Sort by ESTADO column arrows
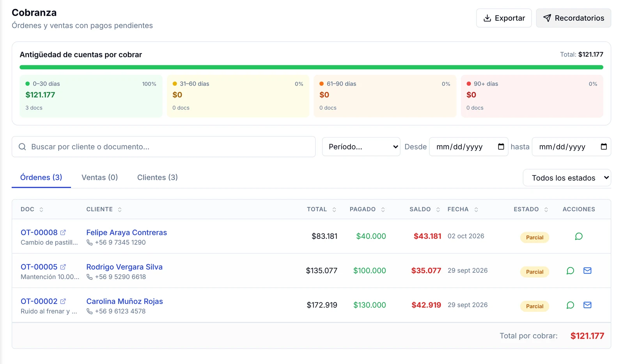624x364 pixels. coord(546,210)
